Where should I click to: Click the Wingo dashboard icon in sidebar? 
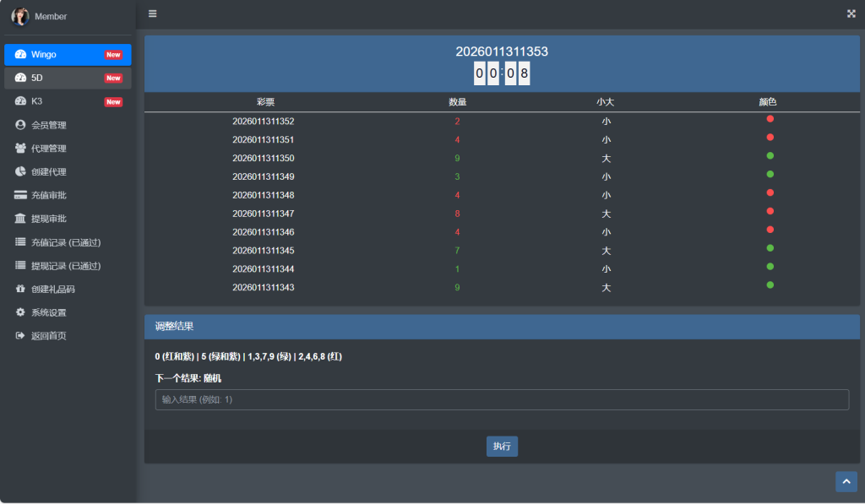click(x=20, y=55)
